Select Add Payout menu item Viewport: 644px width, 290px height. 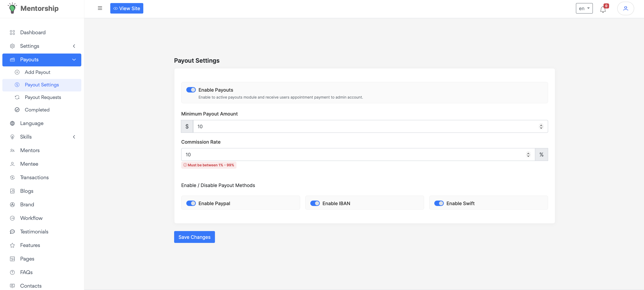tap(37, 72)
